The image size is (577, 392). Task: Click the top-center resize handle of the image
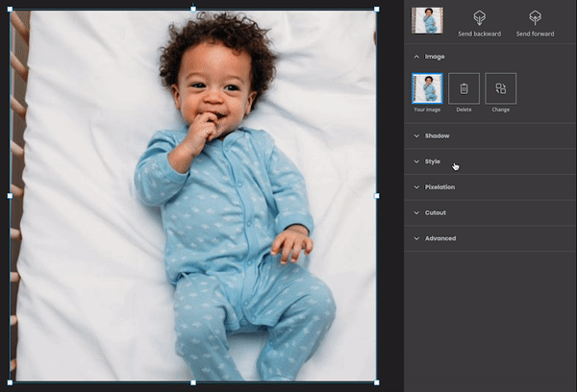pos(193,10)
